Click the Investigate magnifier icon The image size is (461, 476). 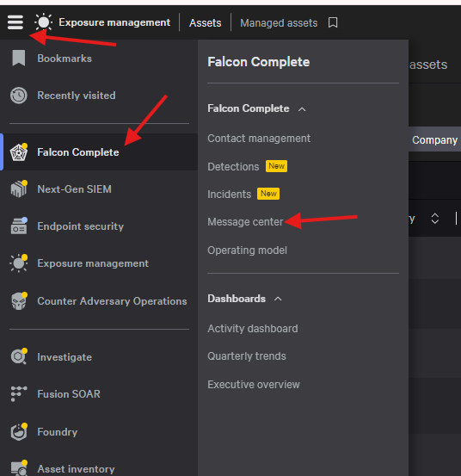point(19,356)
